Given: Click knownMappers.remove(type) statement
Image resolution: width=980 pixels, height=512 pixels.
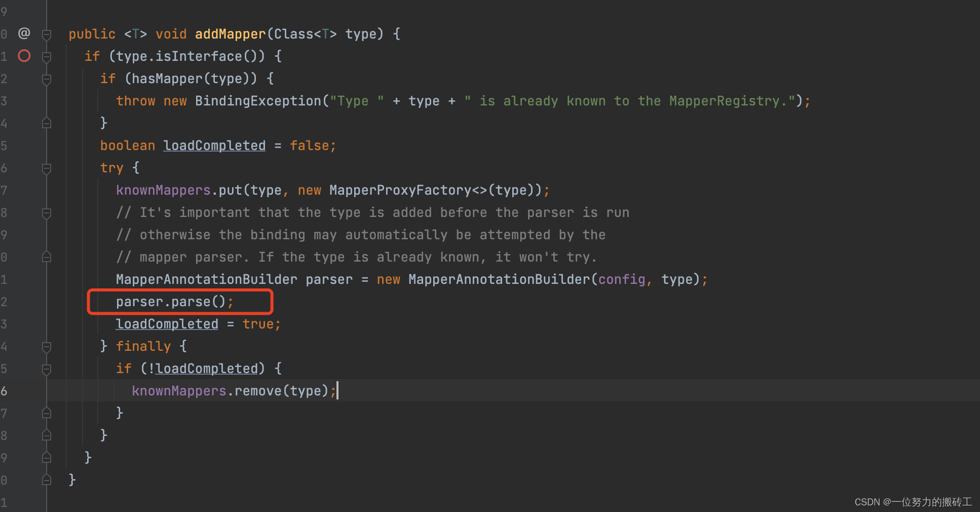Looking at the screenshot, I should pos(234,391).
